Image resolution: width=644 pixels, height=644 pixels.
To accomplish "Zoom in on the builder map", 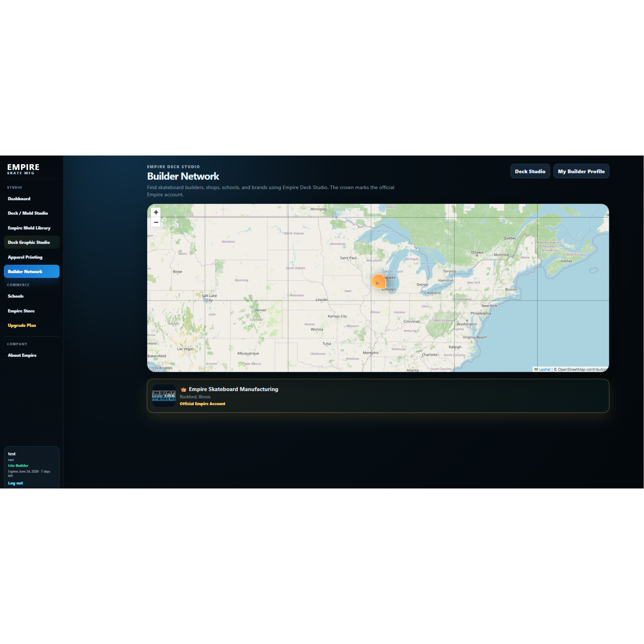I will [x=156, y=212].
